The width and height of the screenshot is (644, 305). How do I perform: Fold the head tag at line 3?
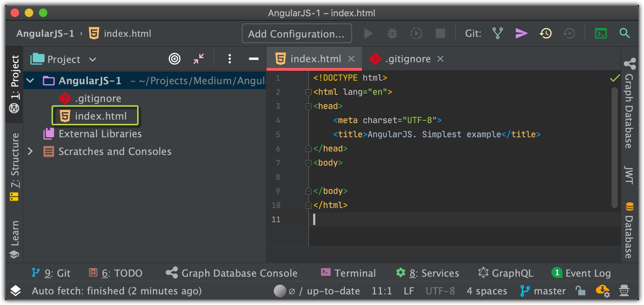click(x=308, y=107)
